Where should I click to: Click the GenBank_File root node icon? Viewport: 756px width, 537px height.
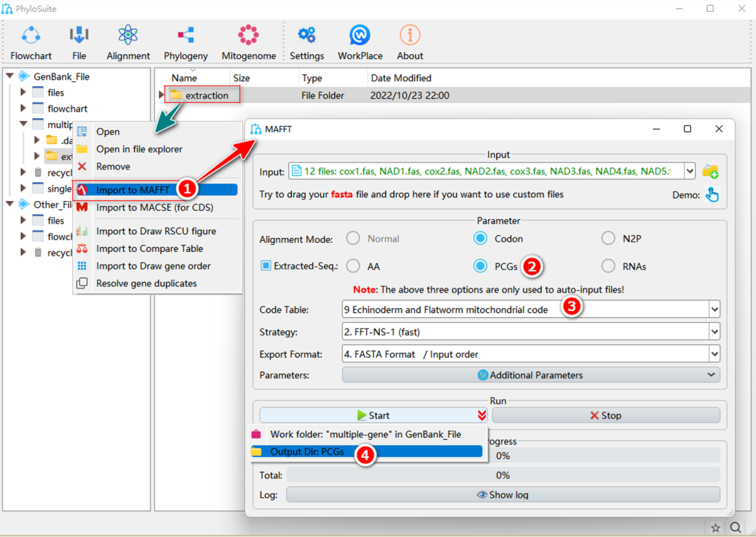pos(24,76)
